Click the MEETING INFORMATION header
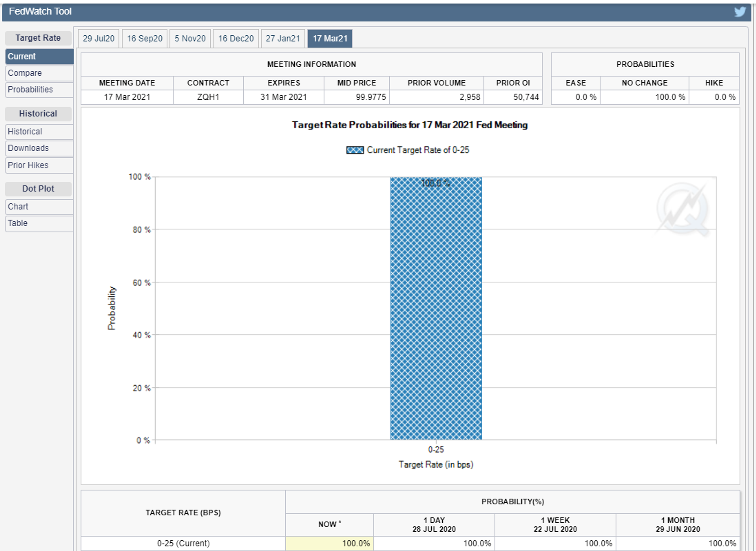Image resolution: width=756 pixels, height=551 pixels. coord(311,64)
